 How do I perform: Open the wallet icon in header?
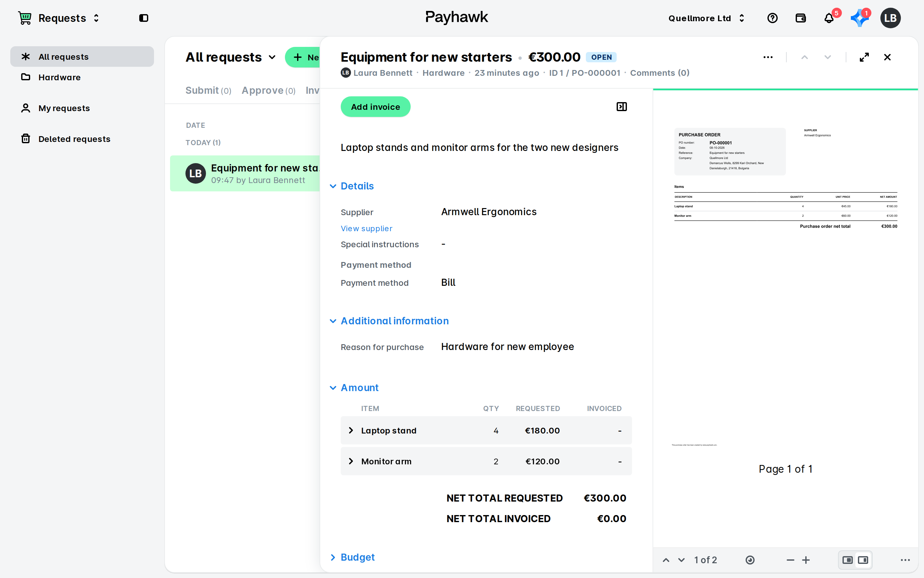click(801, 18)
